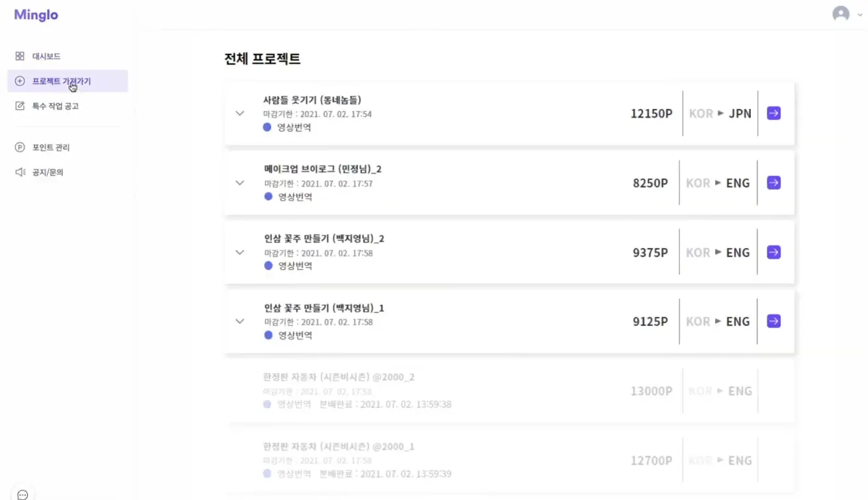Expand the 메이크업 브이로그 project row
Image resolution: width=868 pixels, height=500 pixels.
[x=240, y=183]
